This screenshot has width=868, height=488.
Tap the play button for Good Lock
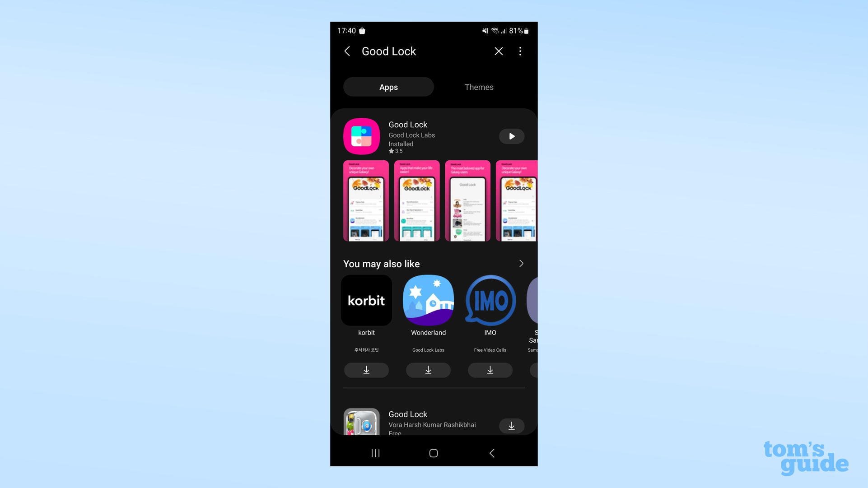coord(511,136)
